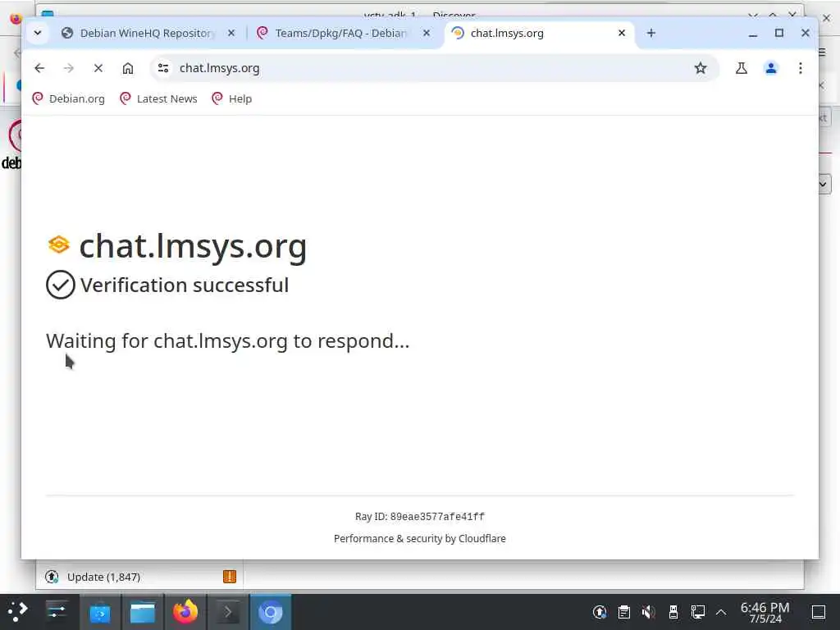Close the chat.lmsys.org tab
This screenshot has height=630, width=840.
click(622, 33)
